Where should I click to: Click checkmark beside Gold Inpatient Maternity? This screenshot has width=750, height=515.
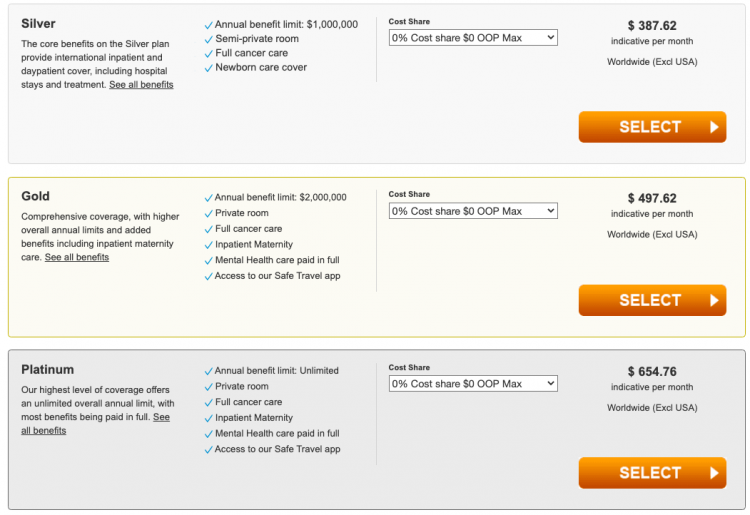[208, 245]
